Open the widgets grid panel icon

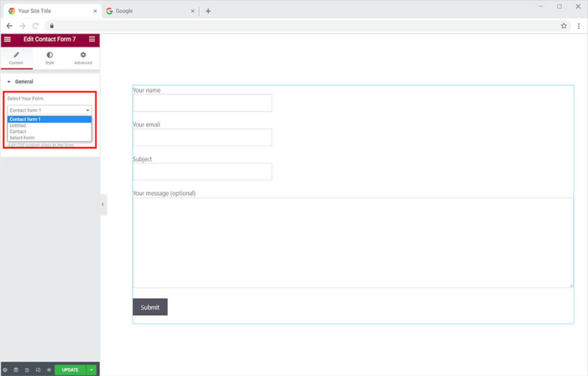click(92, 40)
